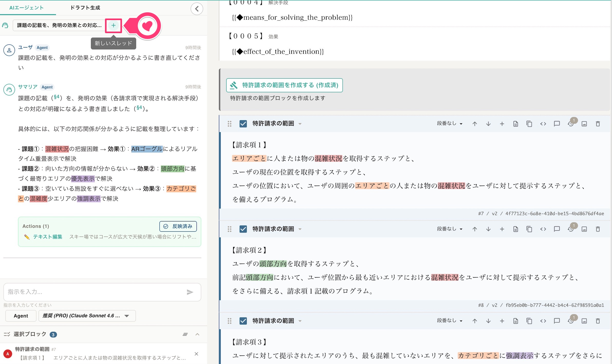Move claim 1 block down
The height and width of the screenshot is (364, 612).
click(488, 124)
